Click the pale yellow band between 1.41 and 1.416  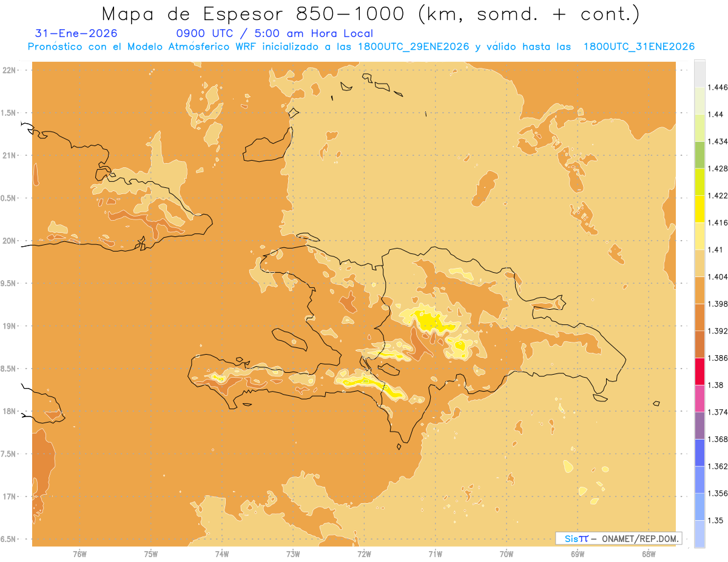pyautogui.click(x=699, y=236)
